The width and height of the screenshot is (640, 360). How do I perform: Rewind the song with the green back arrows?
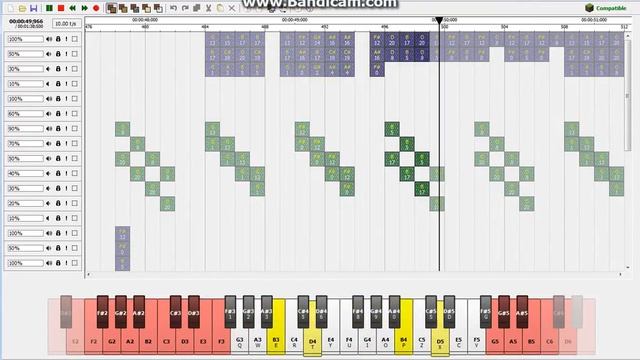(73, 8)
